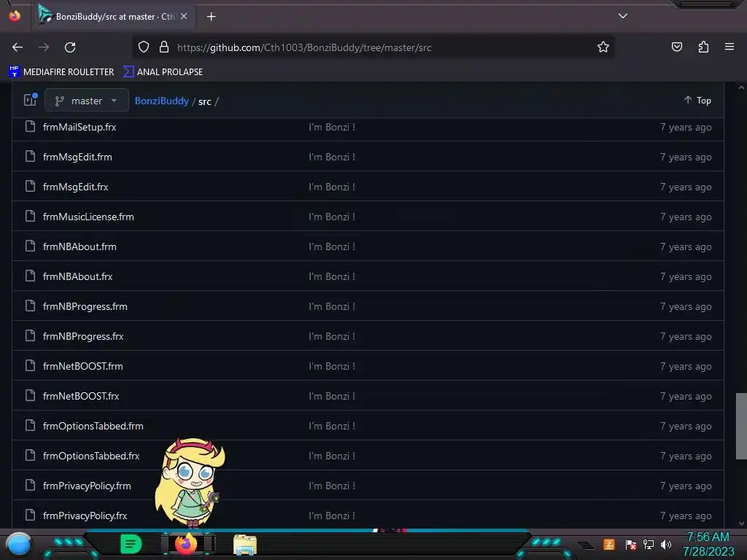
Task: Save page to Pocket icon
Action: (676, 47)
